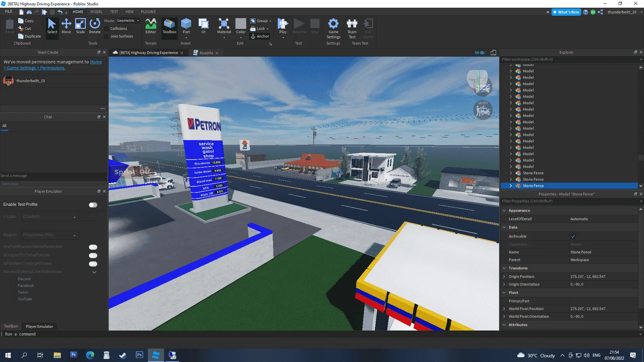Image resolution: width=644 pixels, height=362 pixels.
Task: Click the Send a message chat field
Action: click(53, 176)
